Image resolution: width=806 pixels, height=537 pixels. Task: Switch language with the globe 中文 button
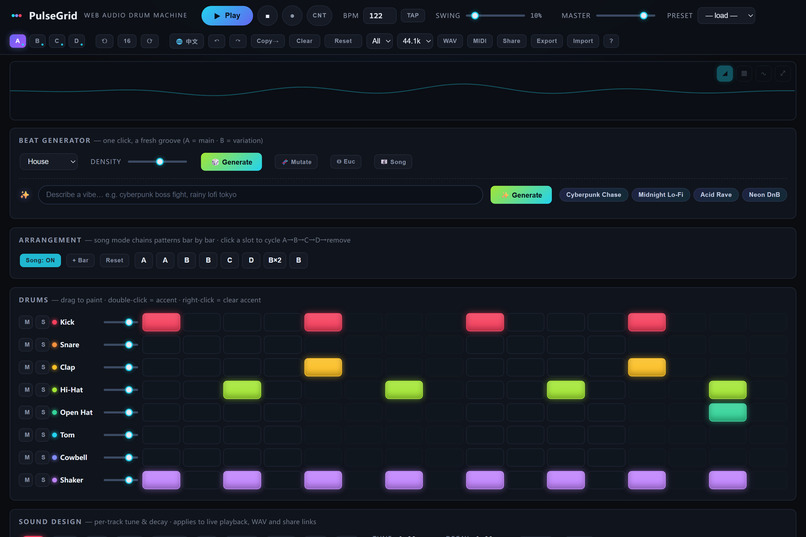click(187, 41)
